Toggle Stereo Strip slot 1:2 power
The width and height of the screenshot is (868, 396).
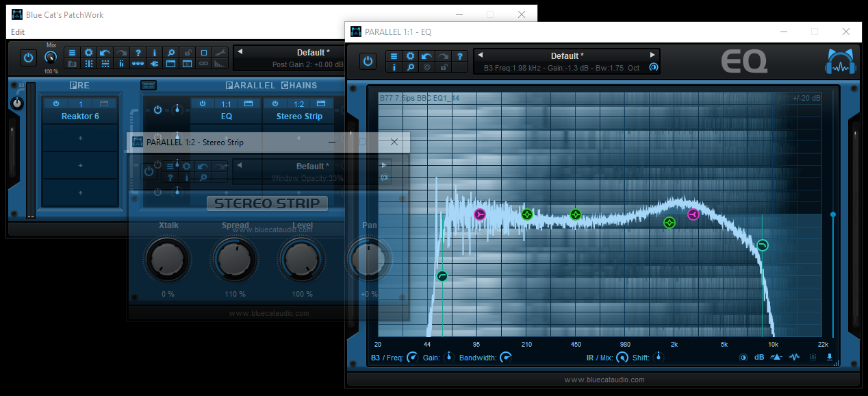click(275, 103)
